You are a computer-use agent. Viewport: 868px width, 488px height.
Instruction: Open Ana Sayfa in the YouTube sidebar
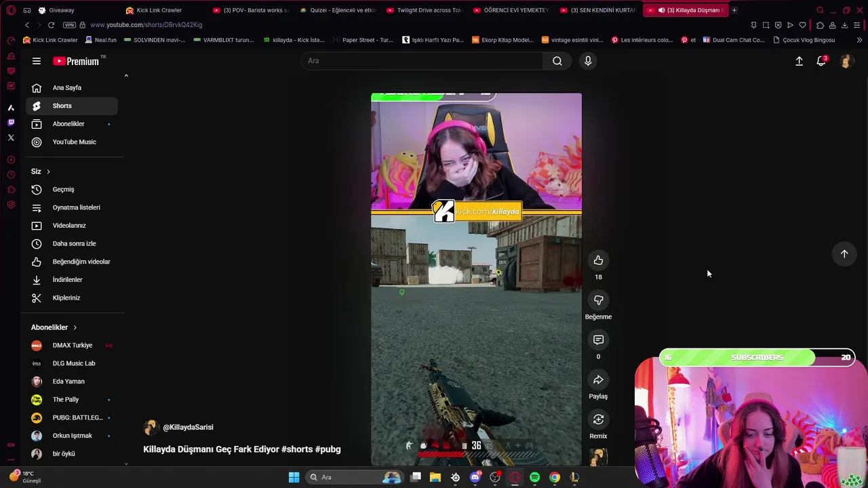(x=72, y=87)
